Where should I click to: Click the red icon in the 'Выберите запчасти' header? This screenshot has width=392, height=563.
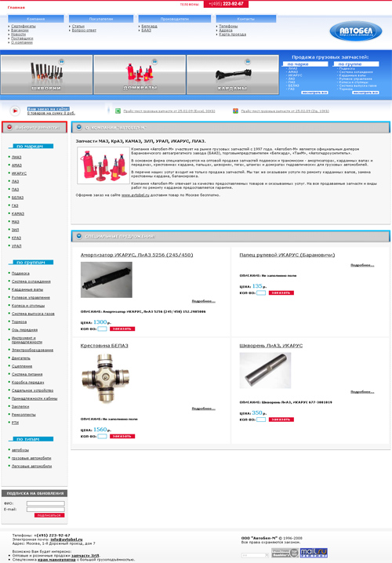pos(9,128)
